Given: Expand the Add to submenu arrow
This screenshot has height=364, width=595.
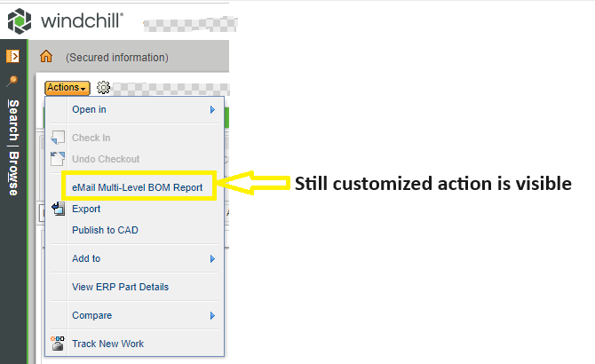Looking at the screenshot, I should coord(212,258).
